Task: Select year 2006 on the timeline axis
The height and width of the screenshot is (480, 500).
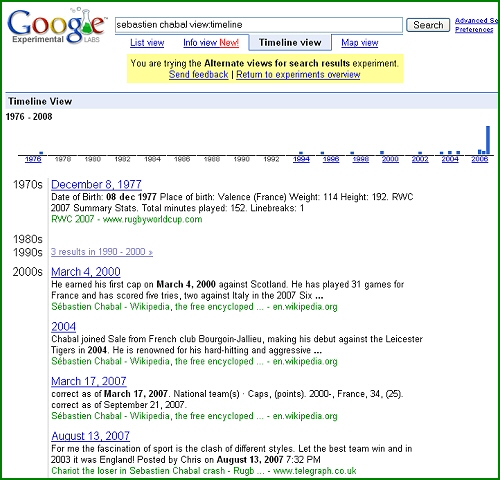Action: pos(480,159)
